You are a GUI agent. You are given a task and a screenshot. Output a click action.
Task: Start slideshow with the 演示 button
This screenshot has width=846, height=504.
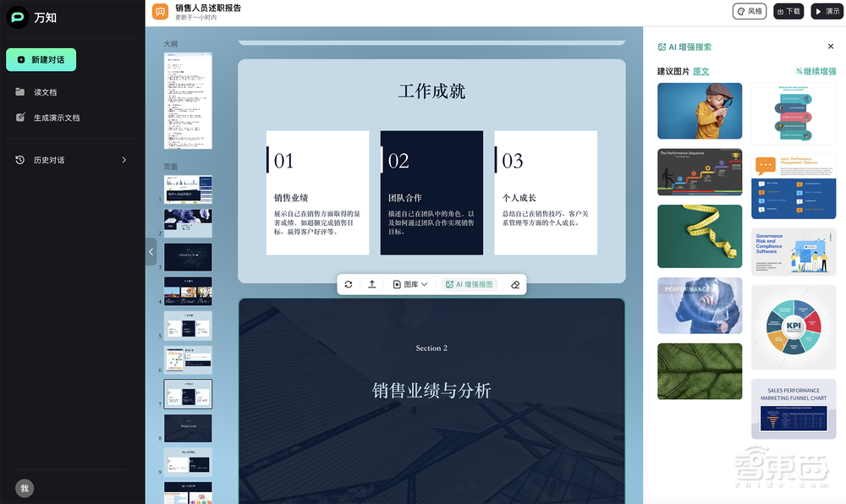click(827, 11)
